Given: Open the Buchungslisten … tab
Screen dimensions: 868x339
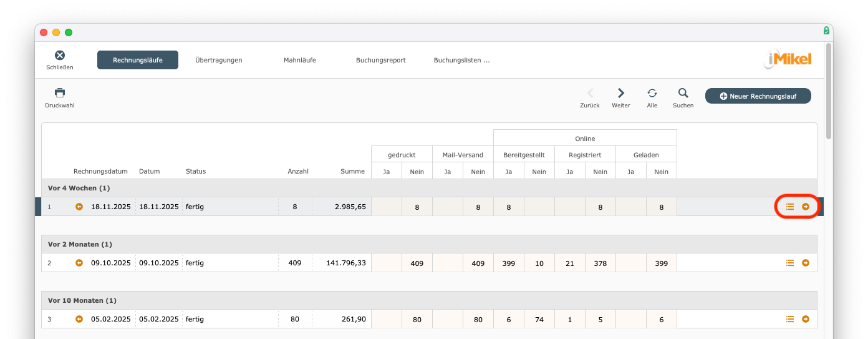Looking at the screenshot, I should 461,60.
